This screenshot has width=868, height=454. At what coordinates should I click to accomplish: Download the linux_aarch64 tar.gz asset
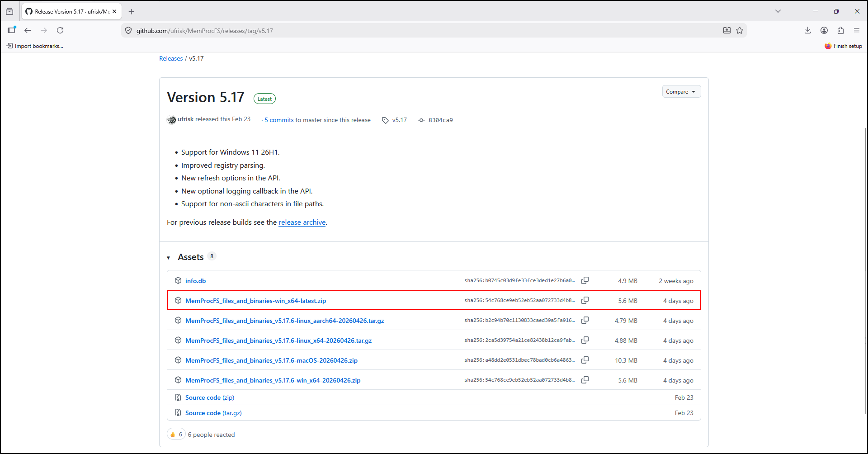[x=284, y=321]
